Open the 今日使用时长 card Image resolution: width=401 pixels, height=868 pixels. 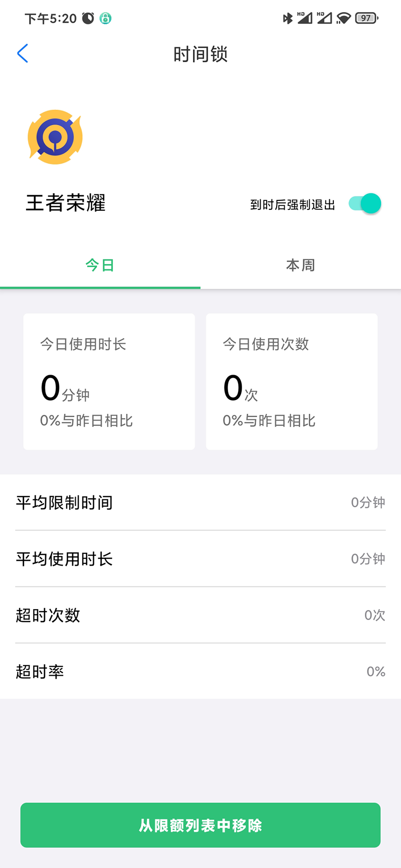pyautogui.click(x=109, y=382)
